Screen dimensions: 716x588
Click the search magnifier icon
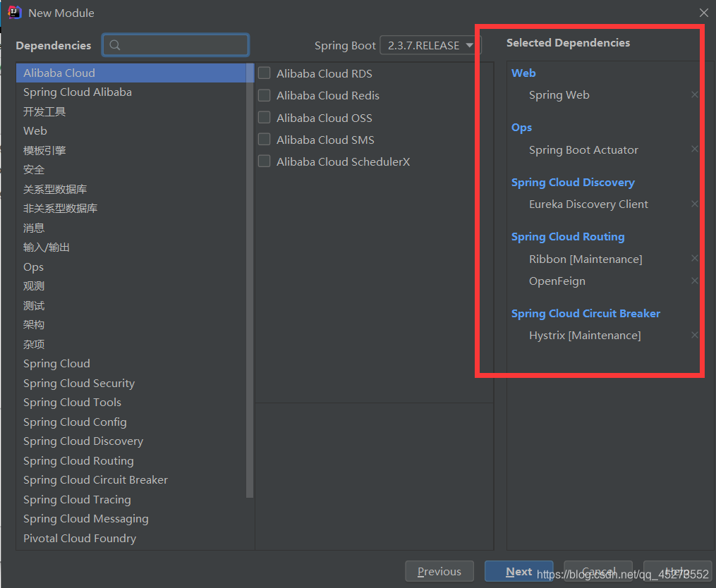[115, 45]
